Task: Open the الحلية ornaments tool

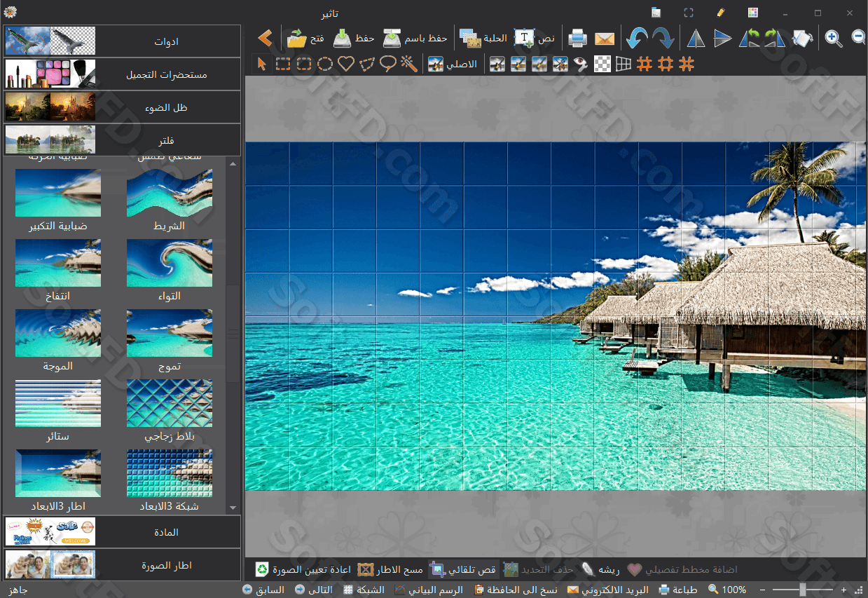Action: pyautogui.click(x=483, y=38)
